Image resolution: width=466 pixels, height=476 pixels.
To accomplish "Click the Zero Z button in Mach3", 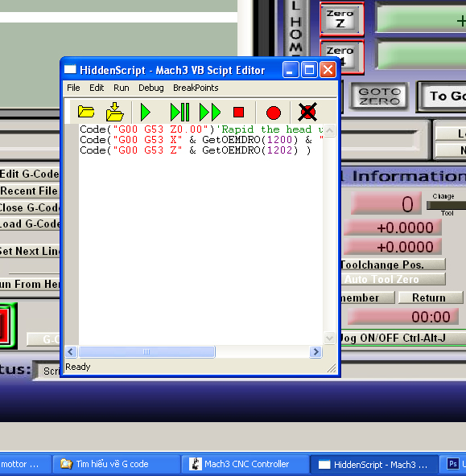I will [341, 19].
